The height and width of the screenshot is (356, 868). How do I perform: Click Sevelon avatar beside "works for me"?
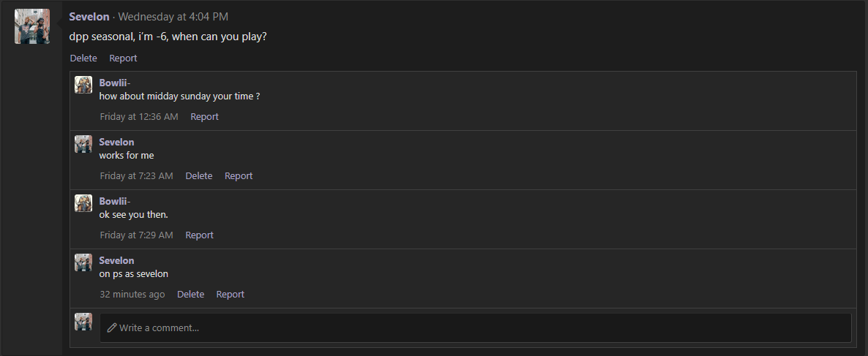tap(83, 144)
